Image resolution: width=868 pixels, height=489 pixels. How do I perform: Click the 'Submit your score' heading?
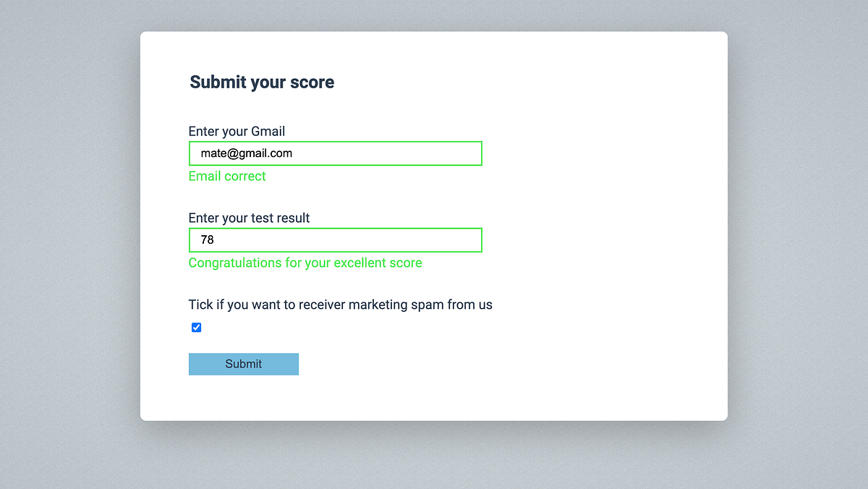[x=262, y=82]
